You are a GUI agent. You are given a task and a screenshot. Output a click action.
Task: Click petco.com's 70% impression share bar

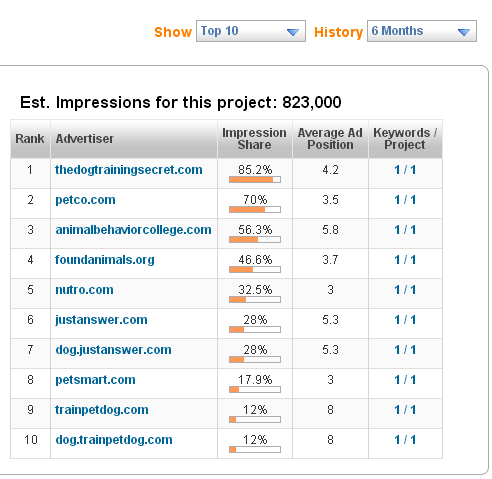click(255, 210)
